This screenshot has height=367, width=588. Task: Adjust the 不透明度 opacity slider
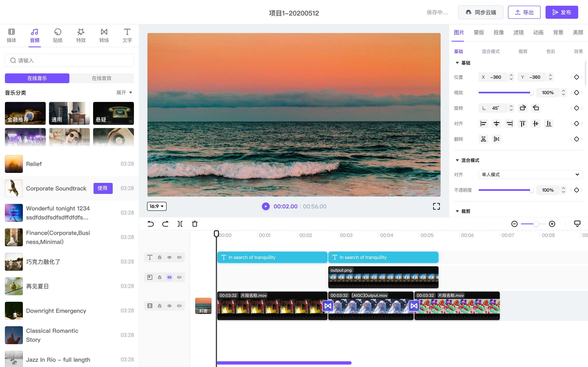click(x=531, y=190)
